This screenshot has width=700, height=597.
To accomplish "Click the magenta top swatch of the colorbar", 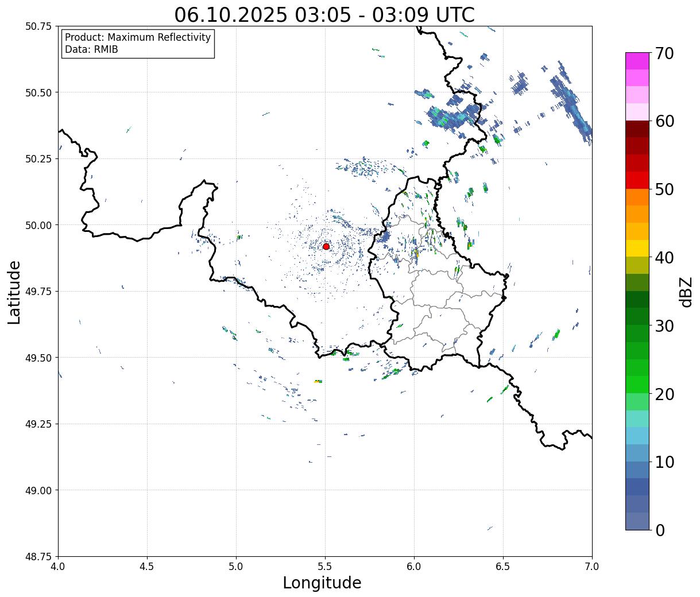I will [x=637, y=61].
